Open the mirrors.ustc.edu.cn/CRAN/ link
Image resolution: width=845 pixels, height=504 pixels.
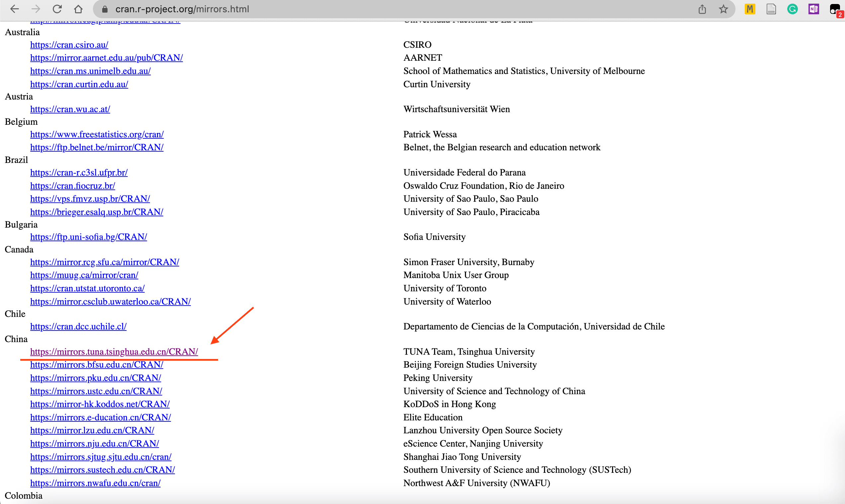click(96, 391)
